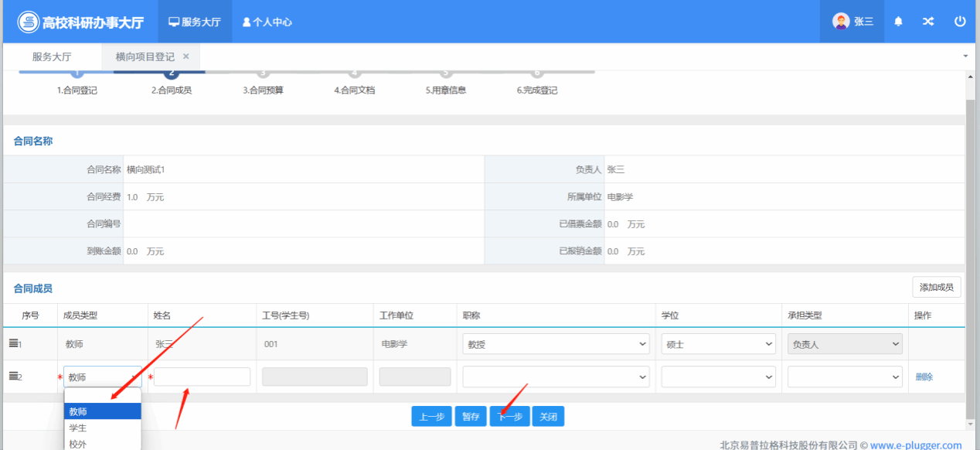The image size is (980, 450).
Task: Click the 高校科研办事大厅 logo icon
Action: 29,22
